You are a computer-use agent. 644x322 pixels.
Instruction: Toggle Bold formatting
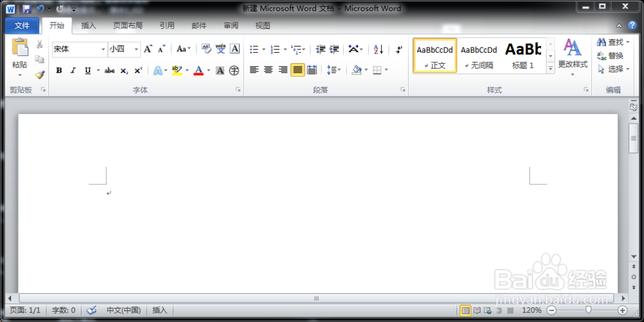[59, 71]
